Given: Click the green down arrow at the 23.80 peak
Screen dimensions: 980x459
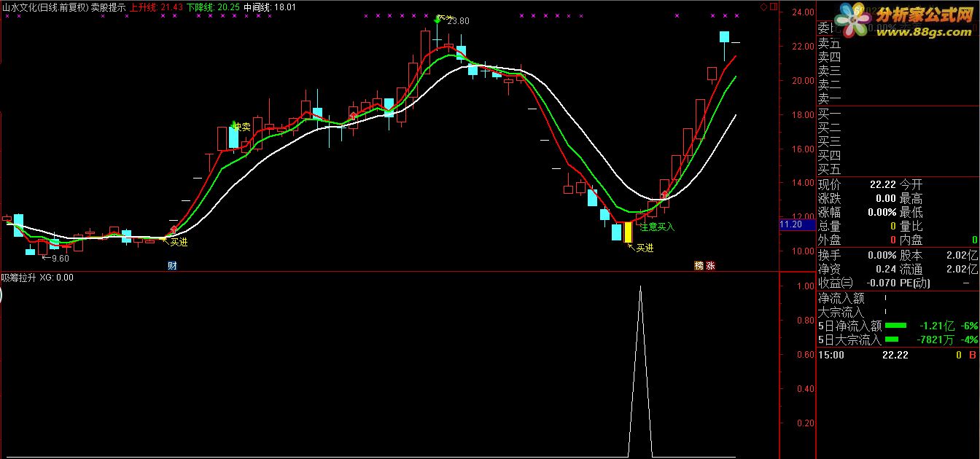Looking at the screenshot, I should coord(437,19).
